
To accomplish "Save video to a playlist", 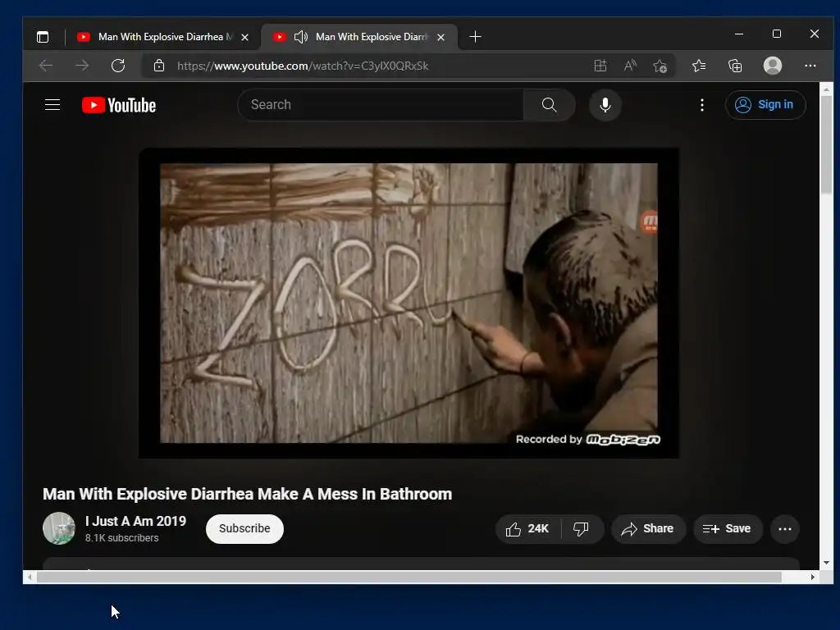I will 727,529.
